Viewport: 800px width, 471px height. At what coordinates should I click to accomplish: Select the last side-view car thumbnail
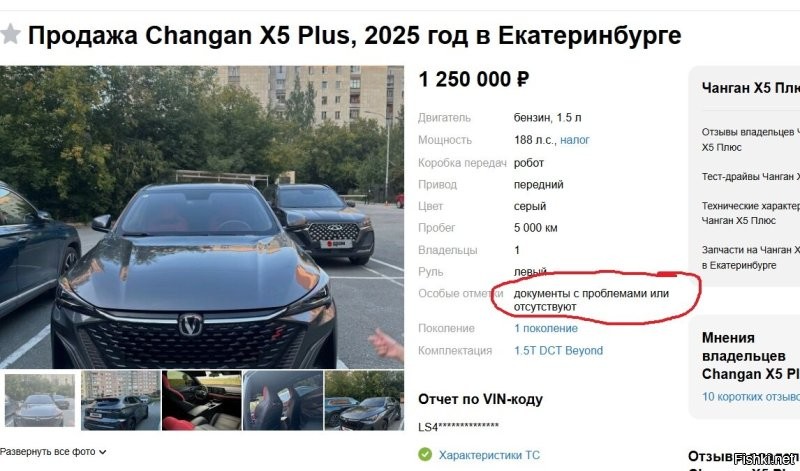(364, 401)
